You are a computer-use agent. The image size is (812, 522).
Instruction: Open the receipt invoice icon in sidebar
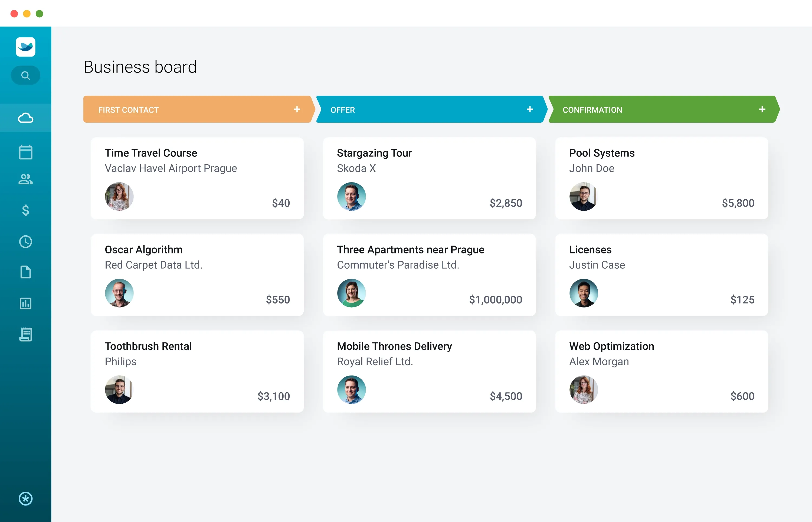[x=25, y=334]
